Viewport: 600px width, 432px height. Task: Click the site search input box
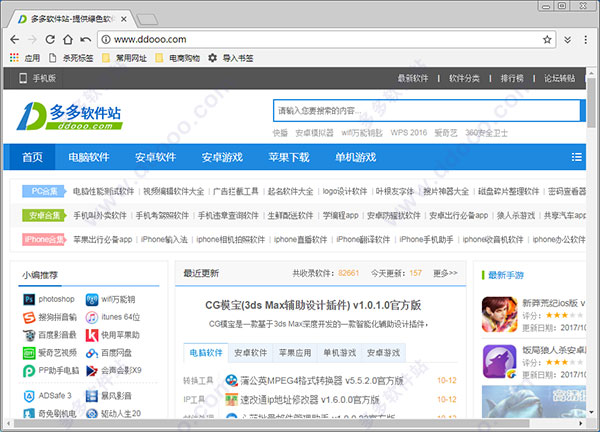426,111
